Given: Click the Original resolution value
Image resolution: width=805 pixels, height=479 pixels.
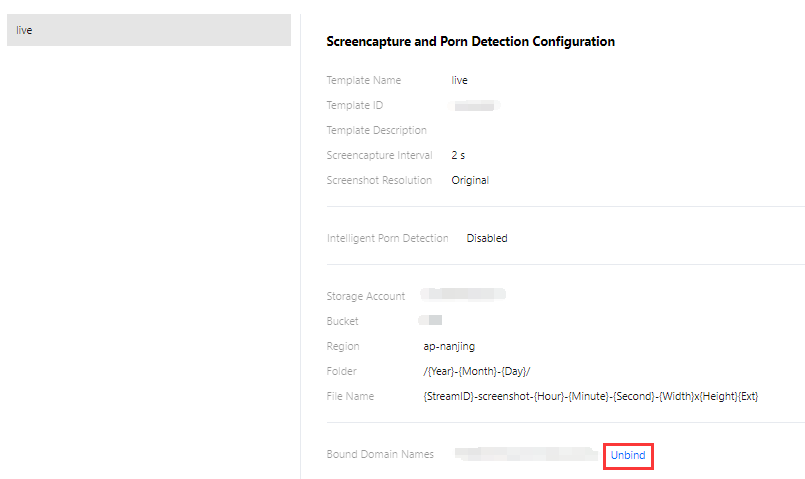Looking at the screenshot, I should [470, 180].
